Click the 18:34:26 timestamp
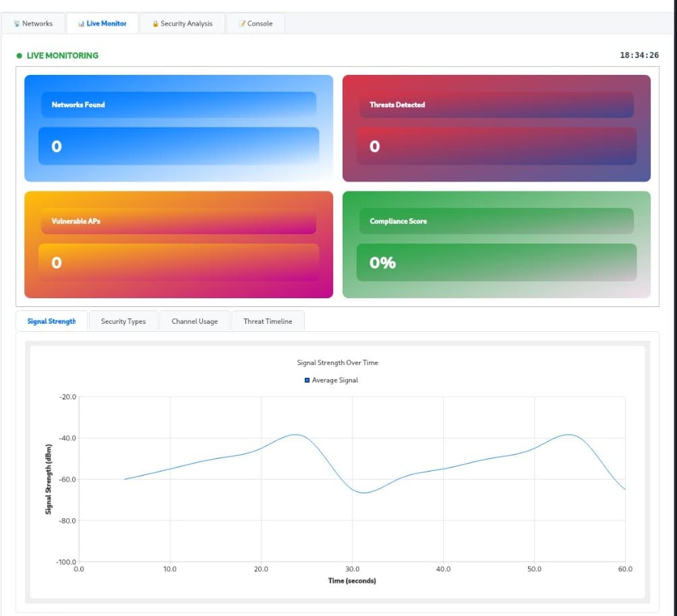This screenshot has height=616, width=677. click(x=640, y=55)
